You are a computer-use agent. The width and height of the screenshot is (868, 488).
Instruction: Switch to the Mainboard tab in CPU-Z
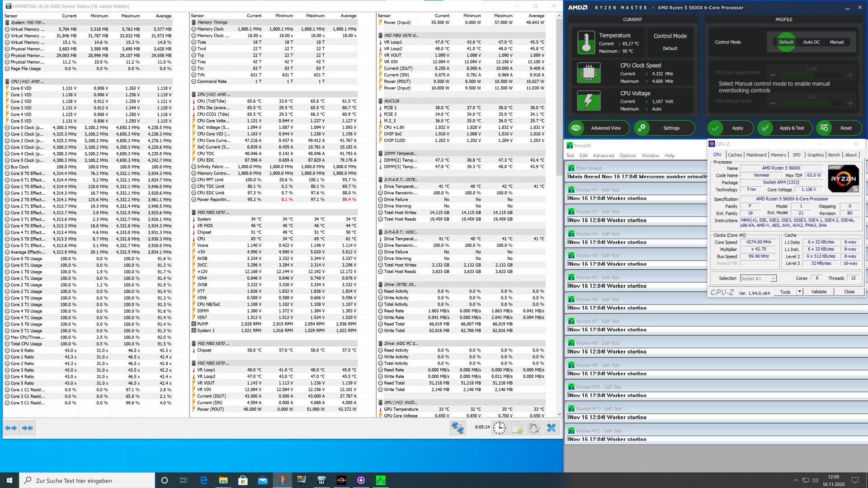coord(756,155)
